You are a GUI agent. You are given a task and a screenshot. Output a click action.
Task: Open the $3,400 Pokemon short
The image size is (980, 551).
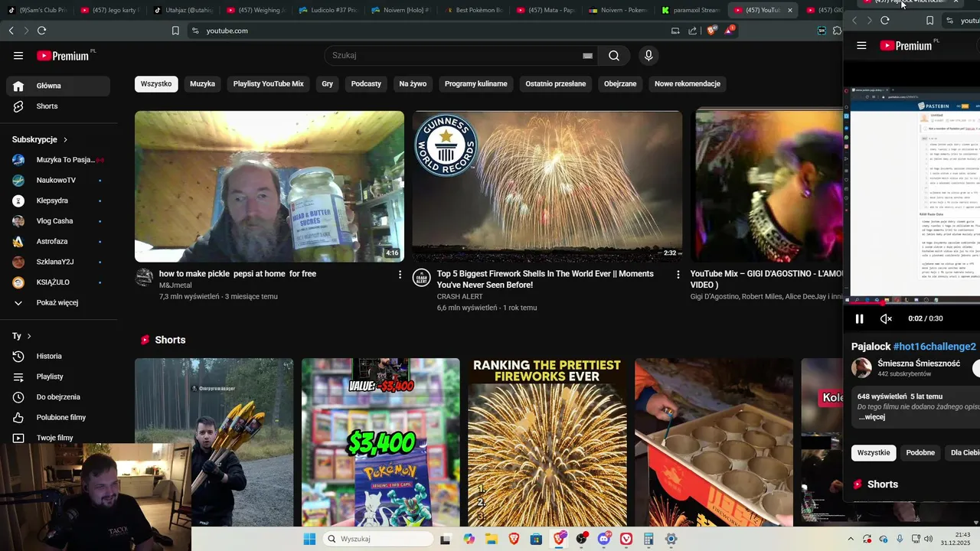pyautogui.click(x=381, y=442)
